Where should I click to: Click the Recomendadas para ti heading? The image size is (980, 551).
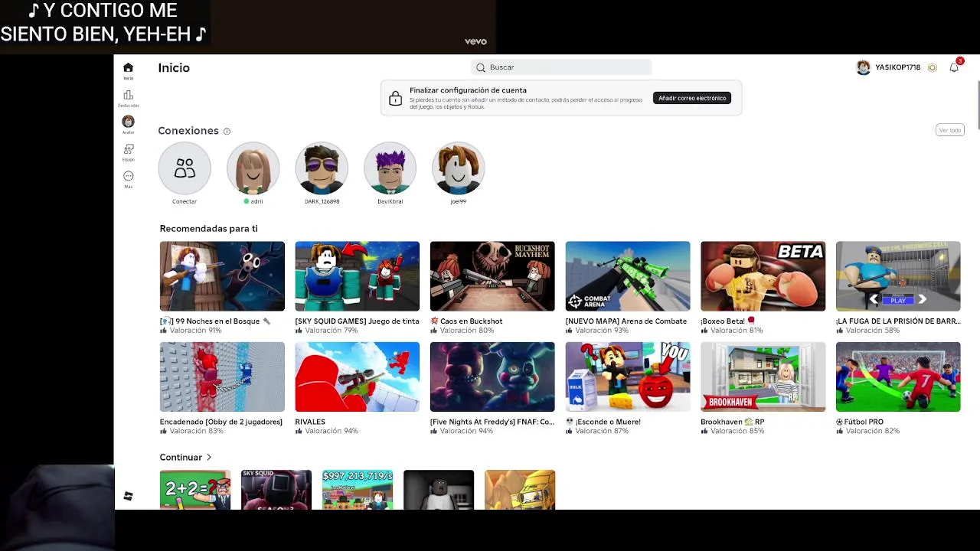(208, 229)
